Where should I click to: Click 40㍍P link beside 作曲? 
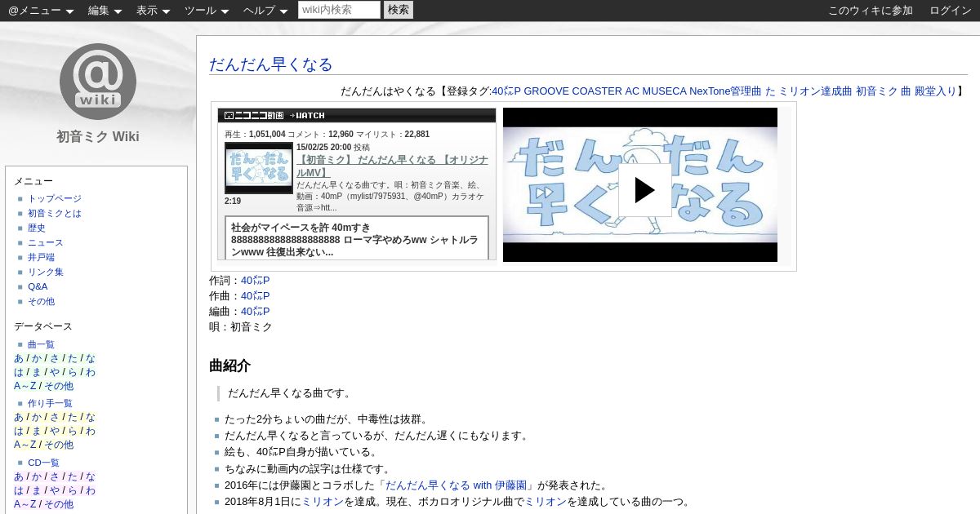[x=255, y=296]
